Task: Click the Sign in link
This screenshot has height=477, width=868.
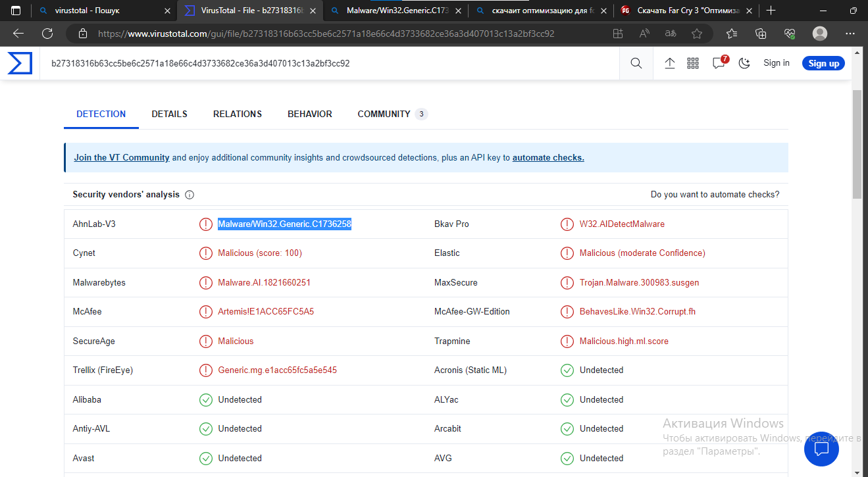Action: pyautogui.click(x=776, y=63)
